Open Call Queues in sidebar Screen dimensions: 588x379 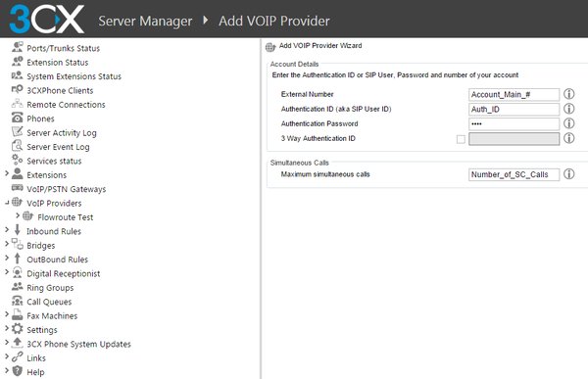tap(49, 303)
